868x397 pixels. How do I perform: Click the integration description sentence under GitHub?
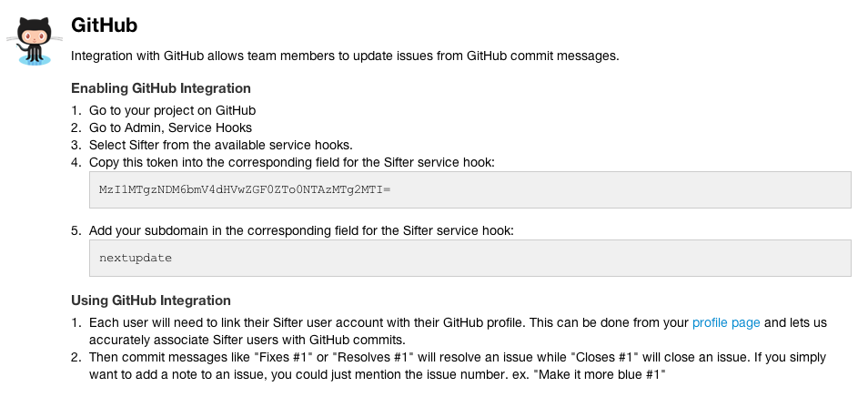(345, 56)
